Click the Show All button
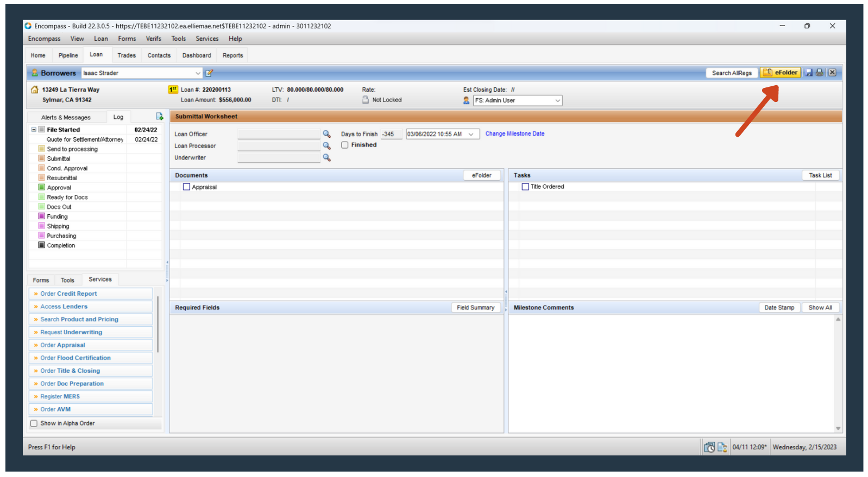 pos(820,308)
